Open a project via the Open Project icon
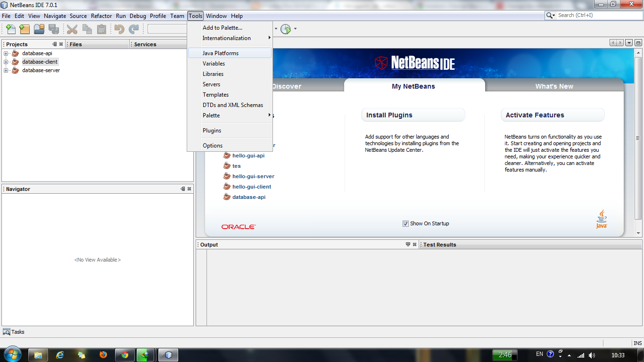 pos(40,29)
